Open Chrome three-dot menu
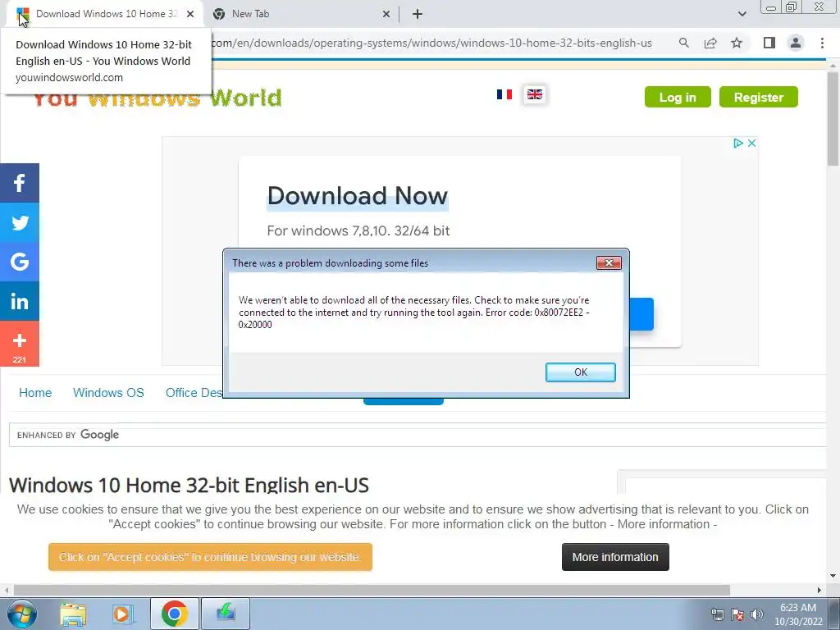Viewport: 840px width, 630px height. coord(822,43)
